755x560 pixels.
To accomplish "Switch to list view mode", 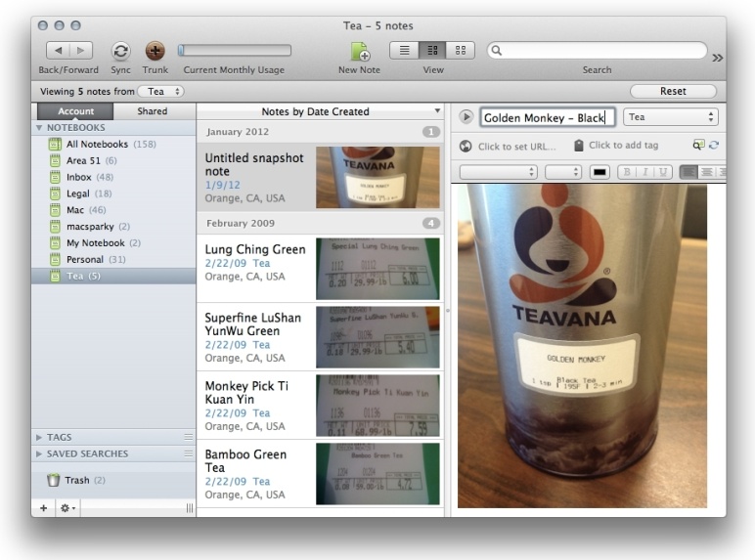I will [x=404, y=50].
